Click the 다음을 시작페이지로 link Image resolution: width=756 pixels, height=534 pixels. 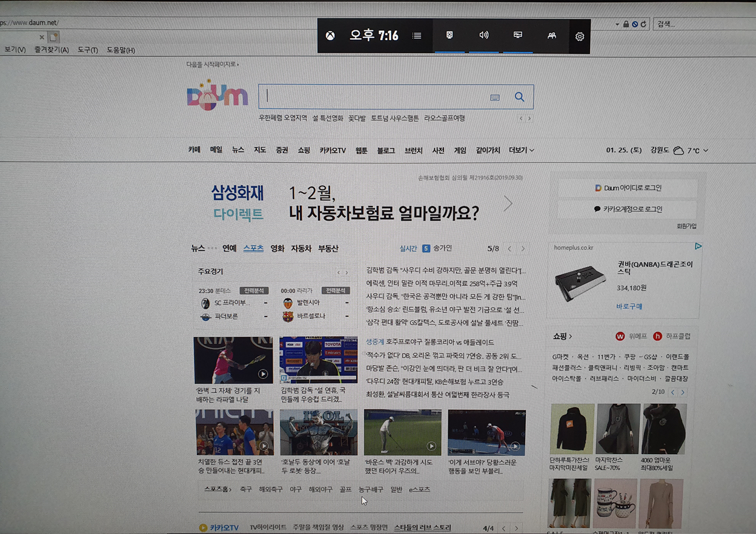212,64
